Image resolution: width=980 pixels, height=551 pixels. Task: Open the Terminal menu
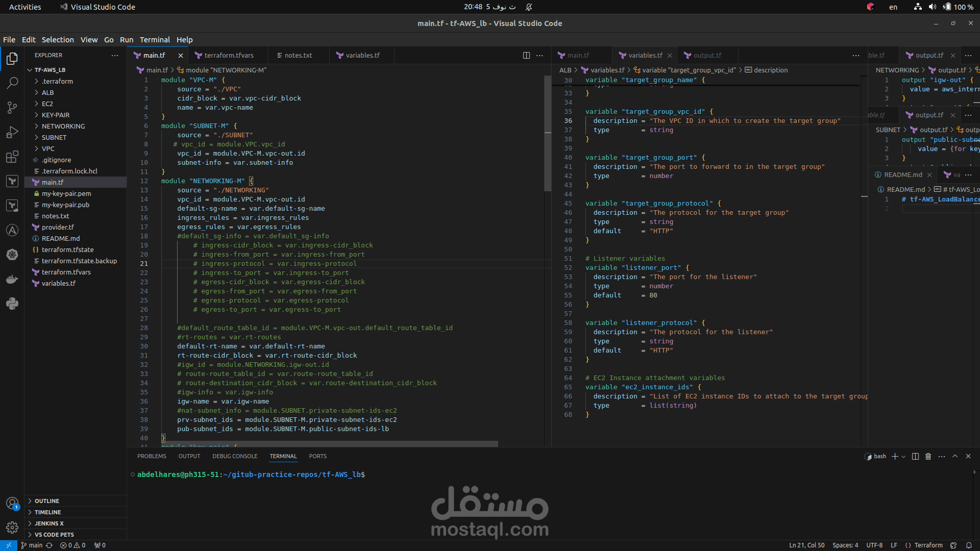coord(155,39)
